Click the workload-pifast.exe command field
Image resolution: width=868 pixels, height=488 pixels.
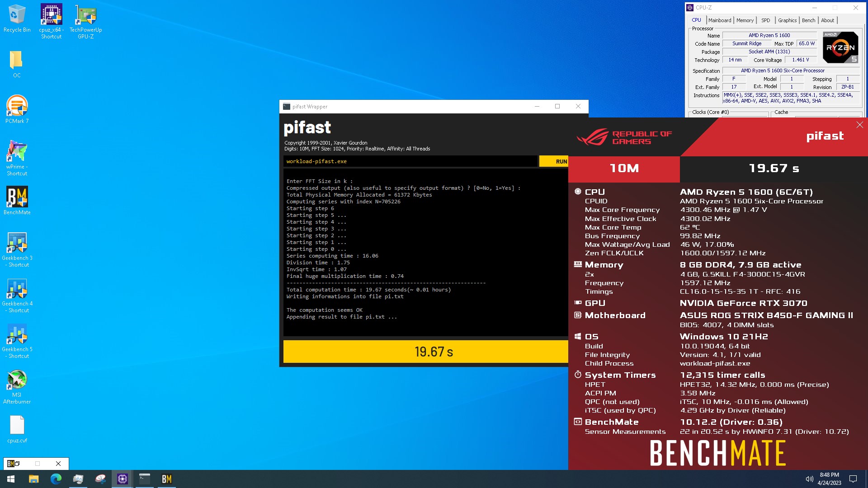click(410, 161)
